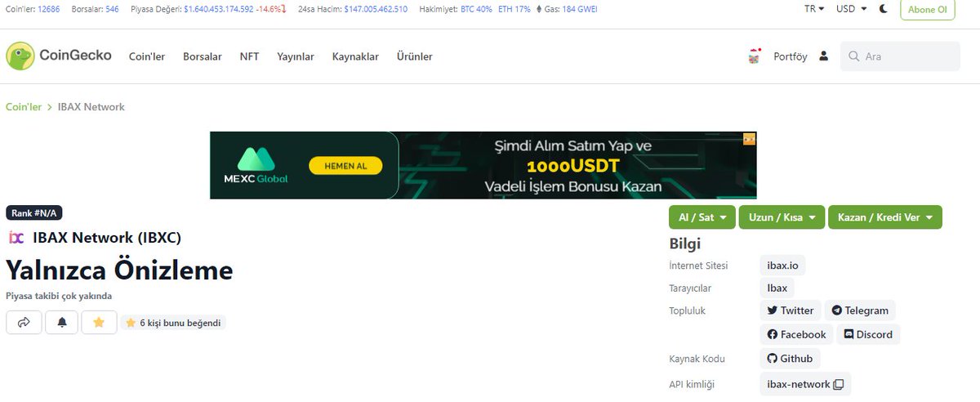The width and height of the screenshot is (980, 402).
Task: Open the Coin'ler menu
Action: pyautogui.click(x=147, y=56)
